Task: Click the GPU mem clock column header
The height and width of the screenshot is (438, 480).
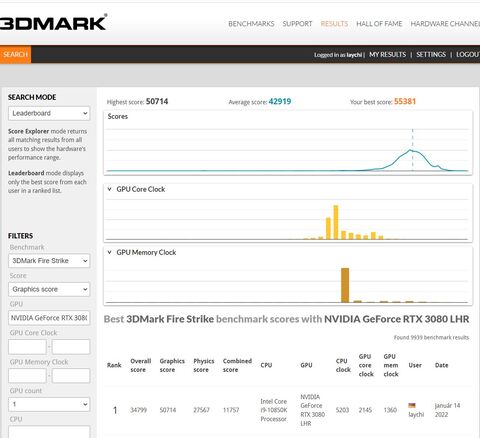Action: coord(391,365)
